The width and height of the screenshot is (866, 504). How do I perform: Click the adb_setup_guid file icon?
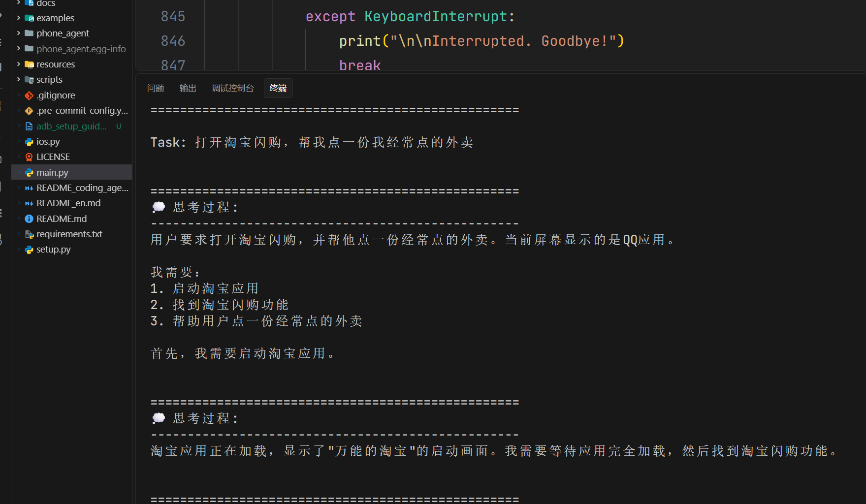coord(29,126)
